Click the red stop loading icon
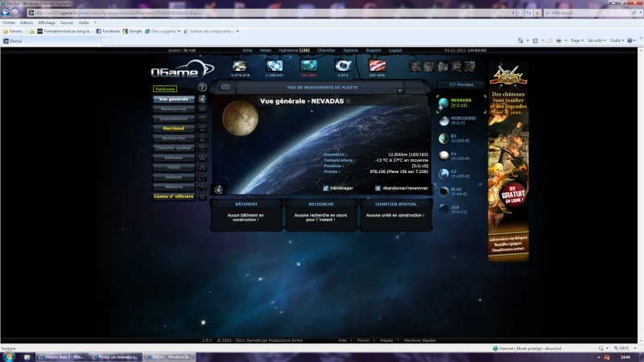Viewport: 644px width, 362px height. (537, 13)
